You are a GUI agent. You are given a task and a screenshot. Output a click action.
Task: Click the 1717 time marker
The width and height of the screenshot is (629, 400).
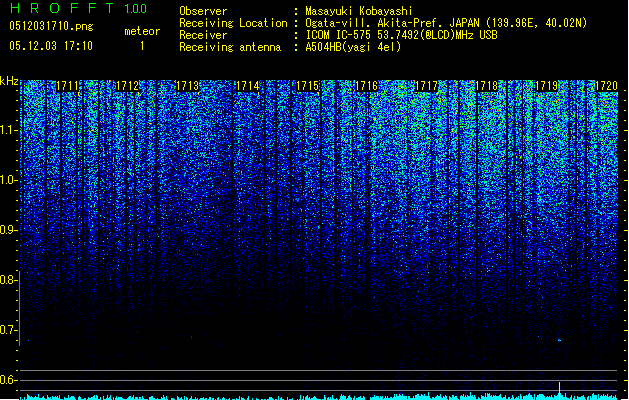(x=426, y=86)
